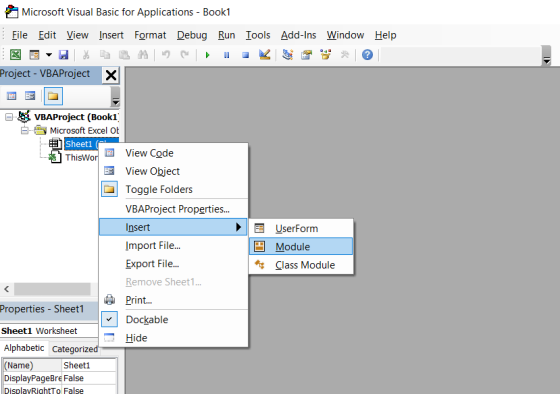Choose View Code from the context menu
The image size is (560, 394).
[x=173, y=153]
